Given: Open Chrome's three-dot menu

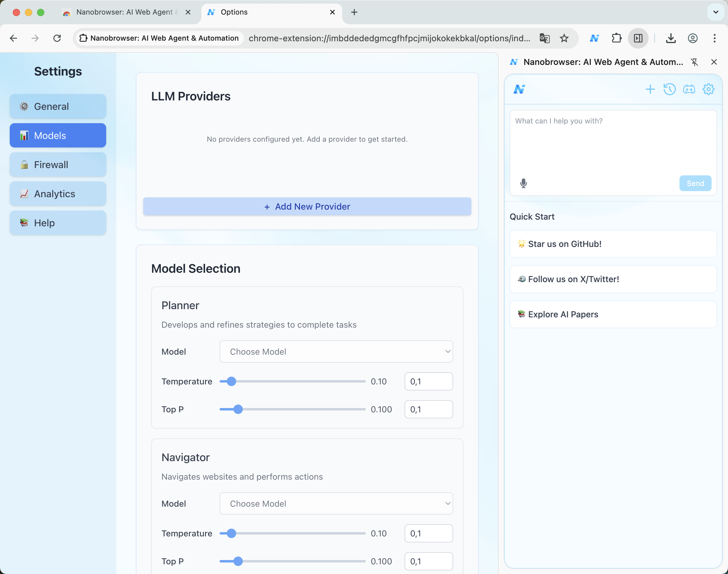Looking at the screenshot, I should click(x=714, y=38).
